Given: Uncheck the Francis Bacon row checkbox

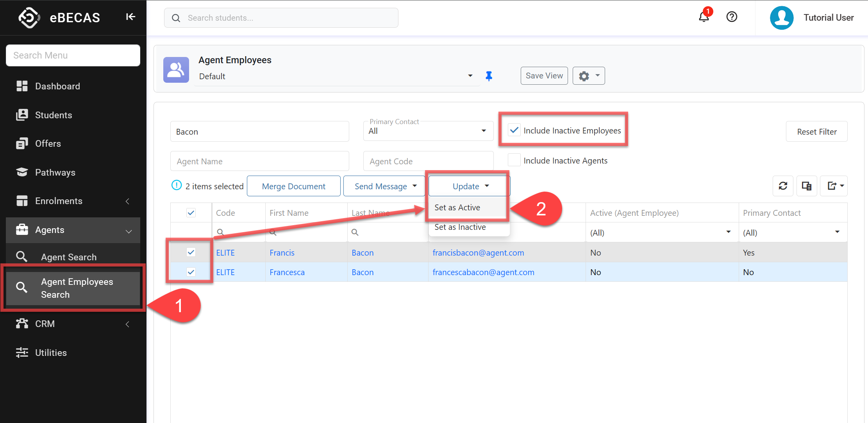Looking at the screenshot, I should click(191, 252).
